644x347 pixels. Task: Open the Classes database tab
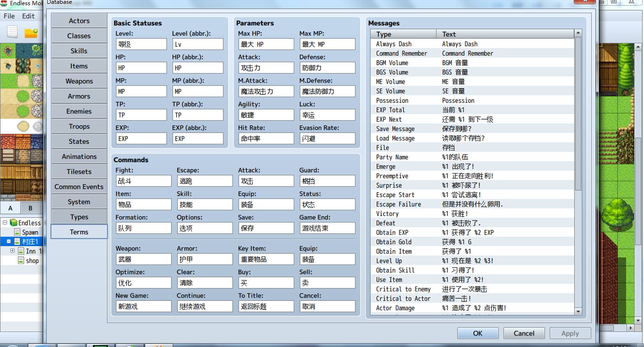79,36
